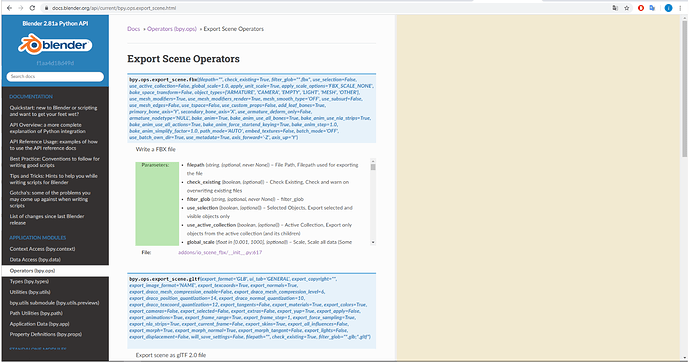Open Quickstart: new to Blender or scripting

pos(54,111)
